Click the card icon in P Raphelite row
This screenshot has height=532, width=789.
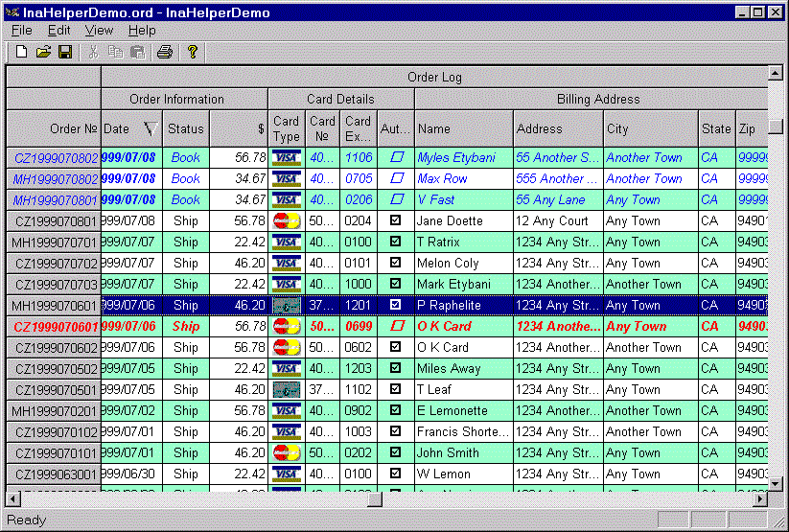tap(287, 306)
